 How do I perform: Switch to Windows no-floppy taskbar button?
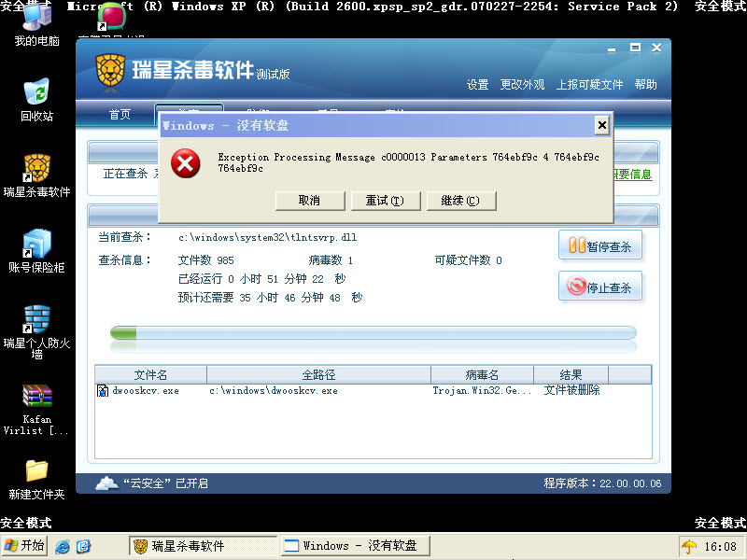pos(356,546)
